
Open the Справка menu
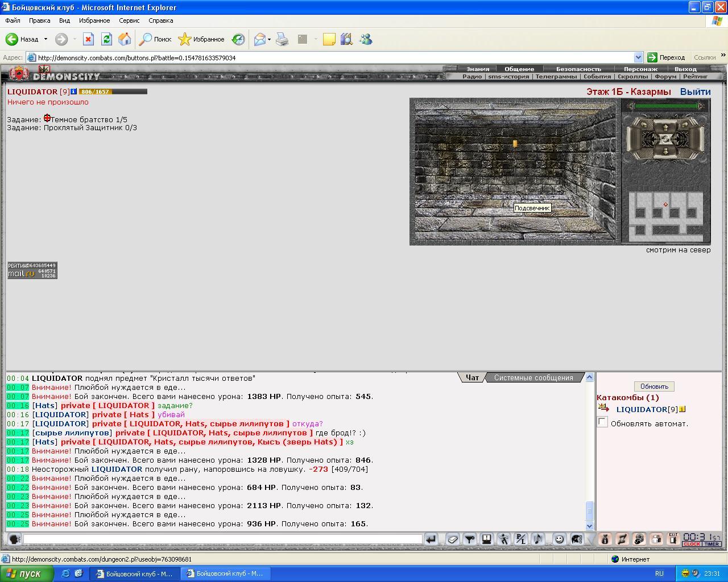(x=160, y=20)
